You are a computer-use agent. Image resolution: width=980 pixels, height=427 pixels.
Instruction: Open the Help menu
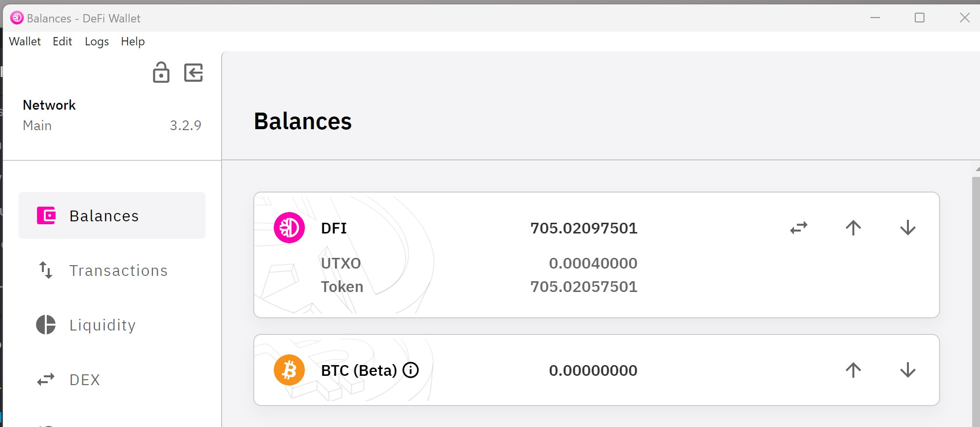click(132, 41)
